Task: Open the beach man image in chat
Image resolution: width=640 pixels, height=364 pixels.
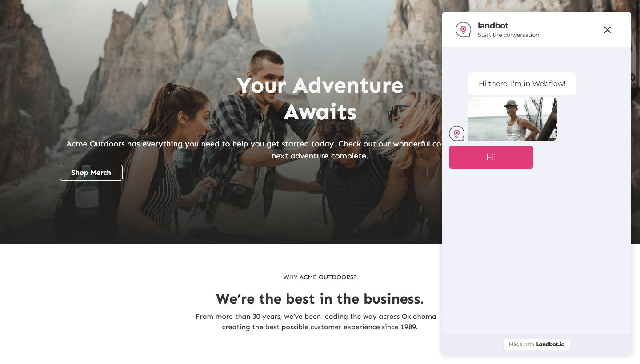Action: pyautogui.click(x=512, y=119)
